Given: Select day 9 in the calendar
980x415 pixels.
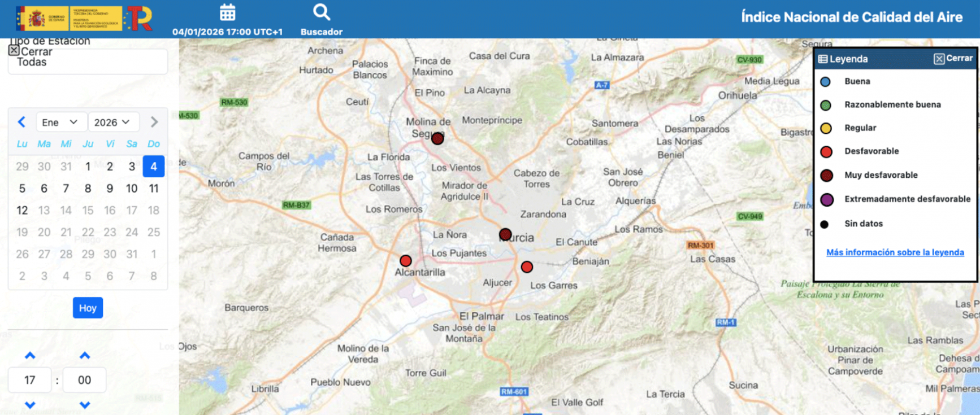Looking at the screenshot, I should click(x=110, y=189).
